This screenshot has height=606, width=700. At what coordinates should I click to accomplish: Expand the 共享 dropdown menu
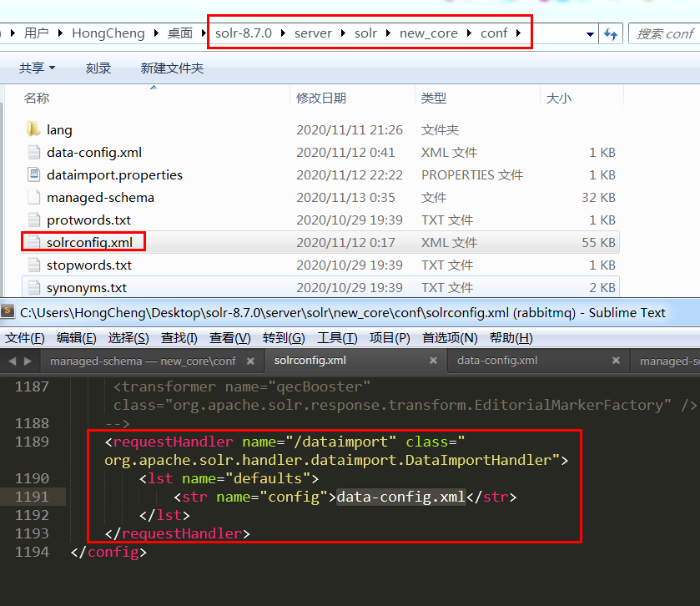point(37,68)
